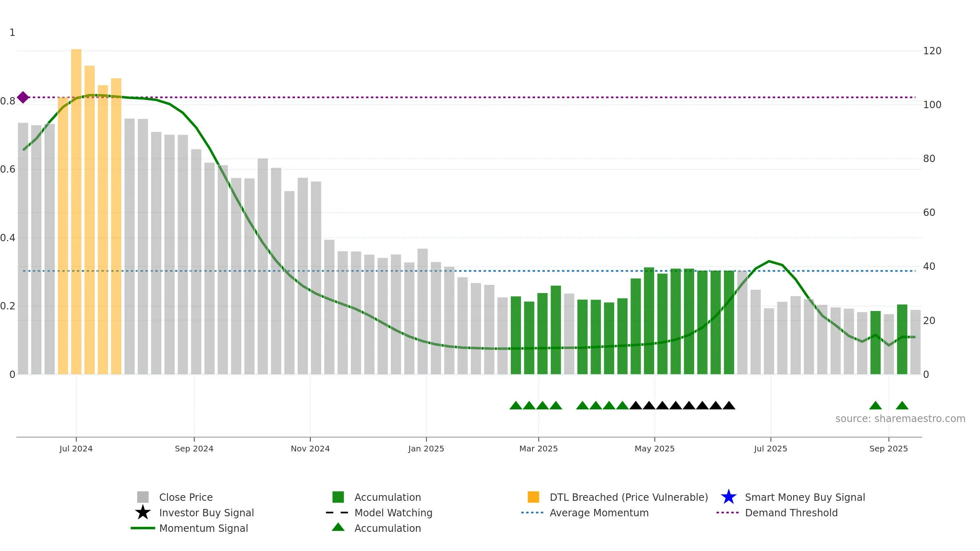Click the Jul 2025 axis label
The width and height of the screenshot is (980, 551).
coord(771,449)
